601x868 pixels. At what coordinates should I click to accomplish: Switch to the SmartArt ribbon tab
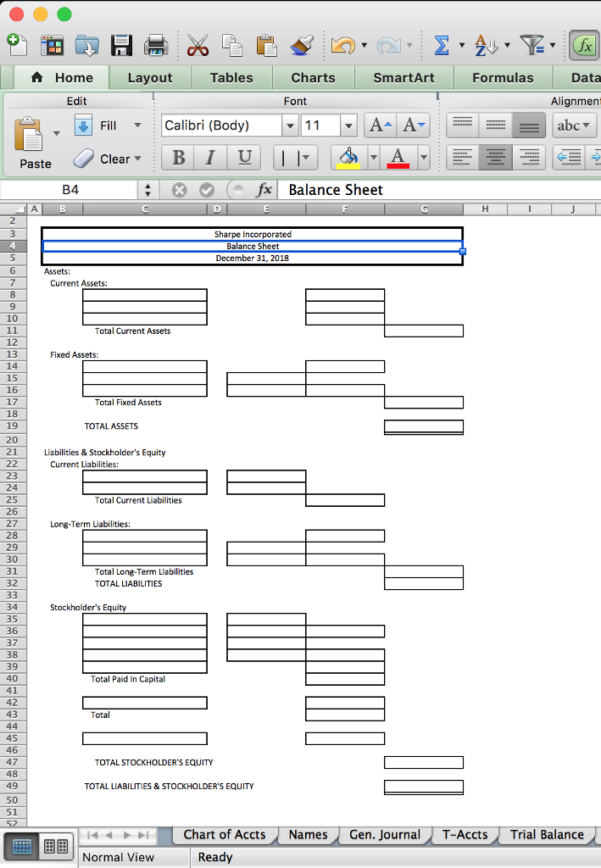click(x=403, y=77)
